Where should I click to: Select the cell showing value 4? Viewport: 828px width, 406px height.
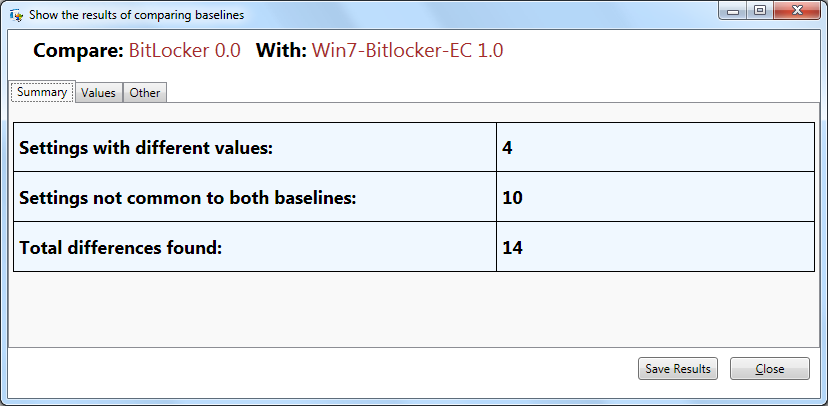coord(655,147)
